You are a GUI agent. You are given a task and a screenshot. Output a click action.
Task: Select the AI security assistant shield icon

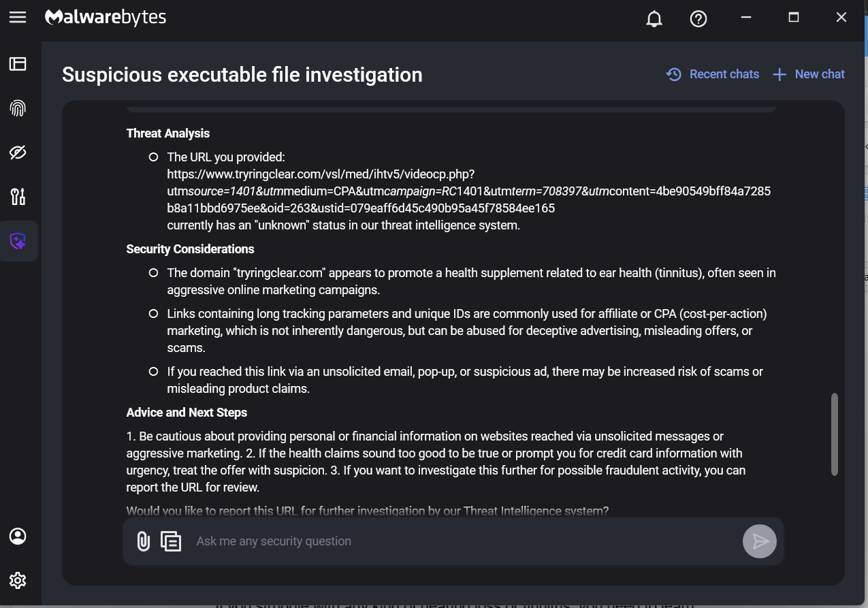click(x=18, y=241)
